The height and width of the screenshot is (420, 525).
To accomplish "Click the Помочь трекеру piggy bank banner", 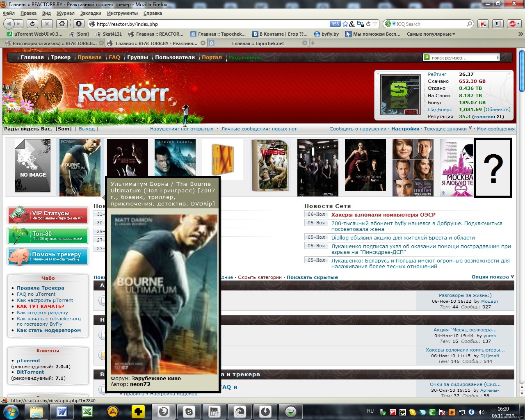I will coord(48,256).
